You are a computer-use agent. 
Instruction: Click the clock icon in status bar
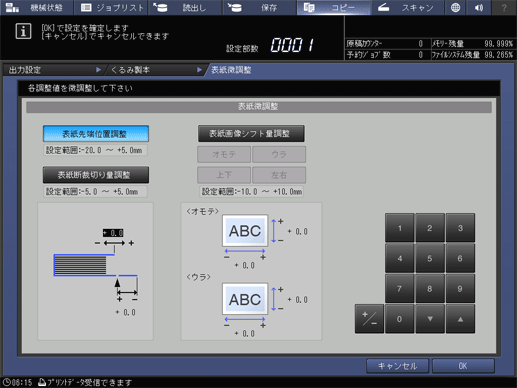coord(7,382)
